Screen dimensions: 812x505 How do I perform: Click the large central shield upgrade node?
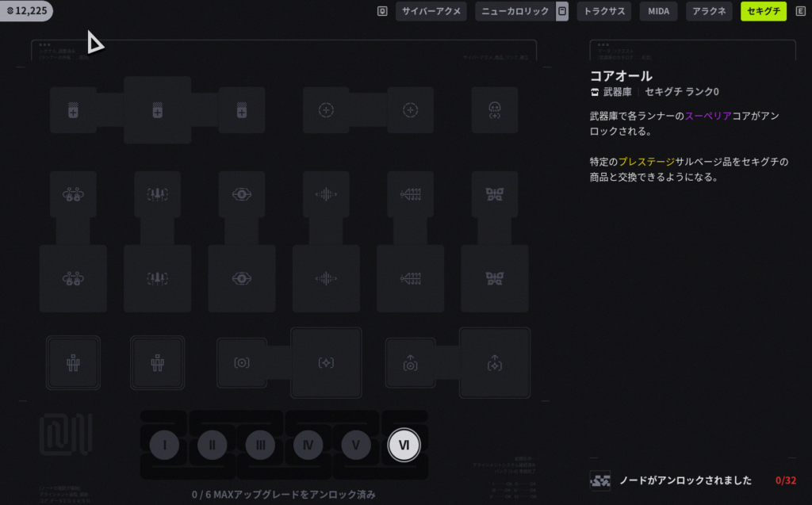point(157,110)
